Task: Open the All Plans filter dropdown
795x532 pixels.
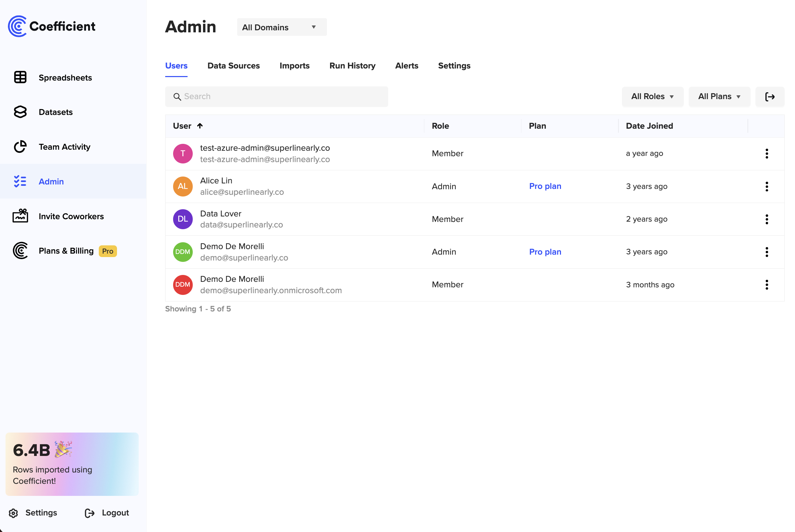Action: click(x=719, y=97)
